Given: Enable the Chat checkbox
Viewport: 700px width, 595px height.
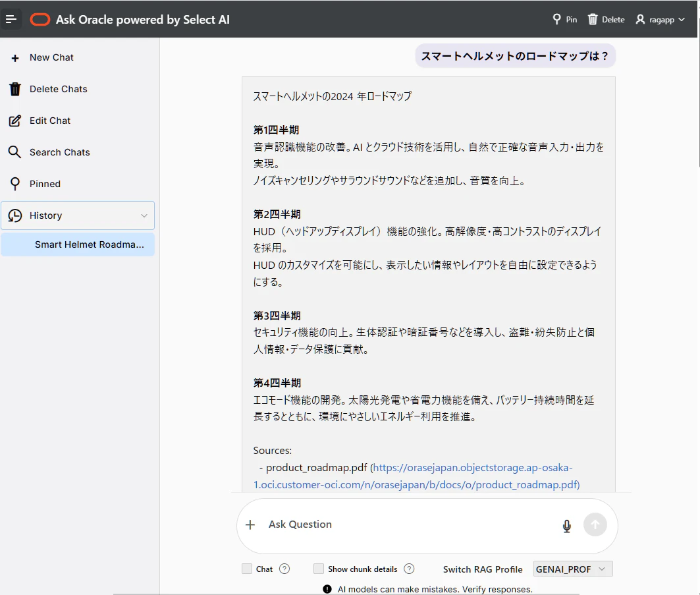Looking at the screenshot, I should point(247,569).
